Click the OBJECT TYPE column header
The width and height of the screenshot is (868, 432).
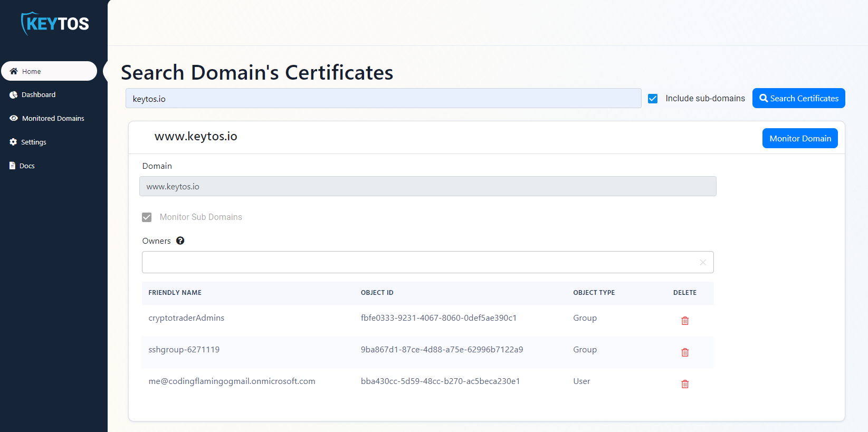click(594, 293)
